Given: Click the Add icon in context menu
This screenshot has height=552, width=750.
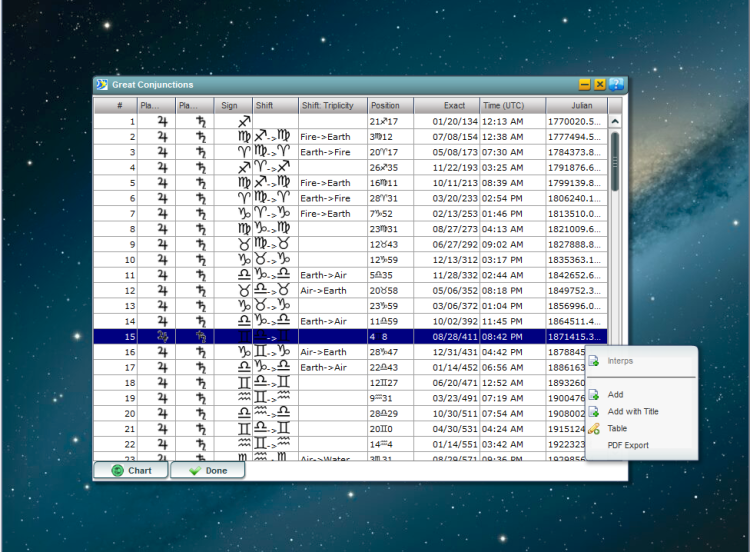Looking at the screenshot, I should [x=594, y=395].
